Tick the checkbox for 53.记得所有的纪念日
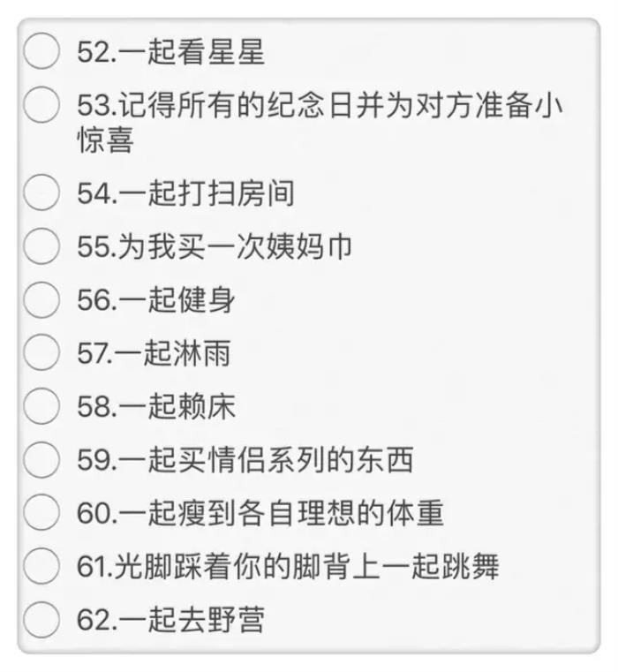This screenshot has width=618, height=672. point(41,106)
